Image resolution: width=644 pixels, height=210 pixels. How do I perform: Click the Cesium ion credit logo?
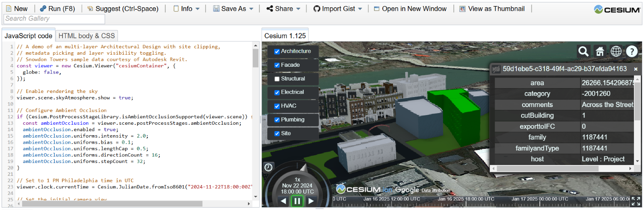364,189
